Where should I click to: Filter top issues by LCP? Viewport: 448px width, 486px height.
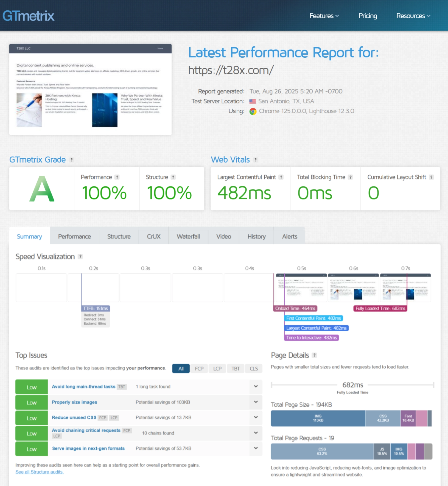coord(217,368)
